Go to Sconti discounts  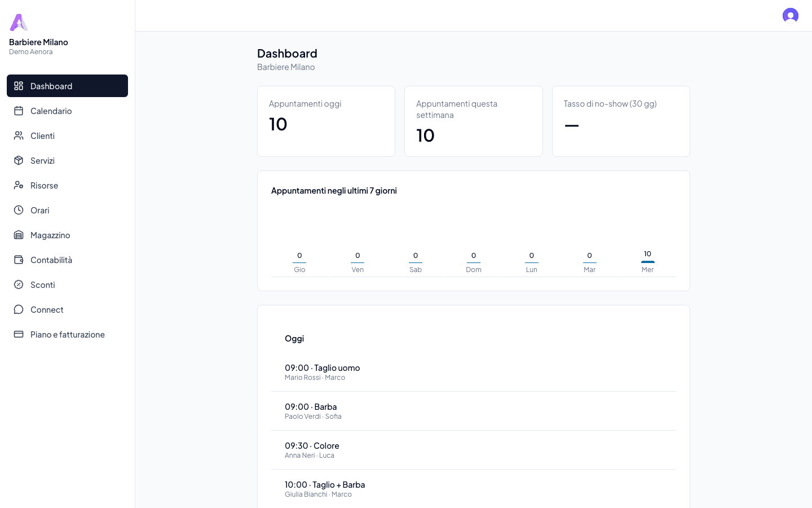67,284
